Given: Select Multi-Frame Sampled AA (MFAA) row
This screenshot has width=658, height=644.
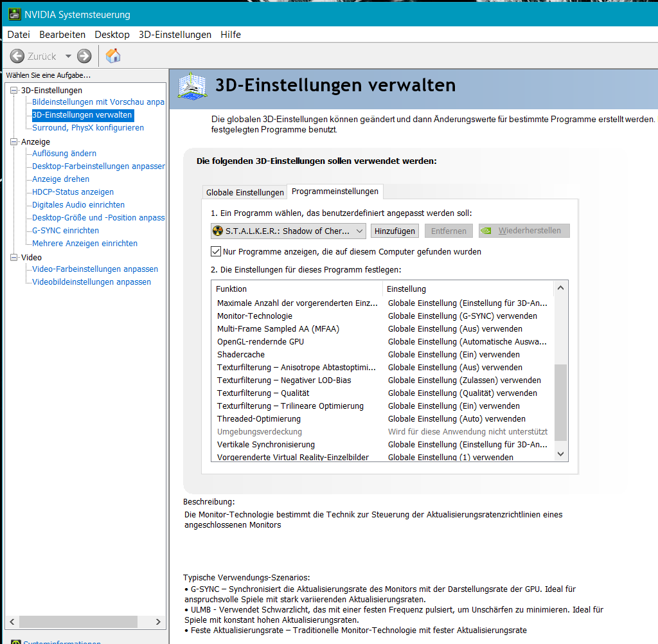Looking at the screenshot, I should [x=382, y=328].
